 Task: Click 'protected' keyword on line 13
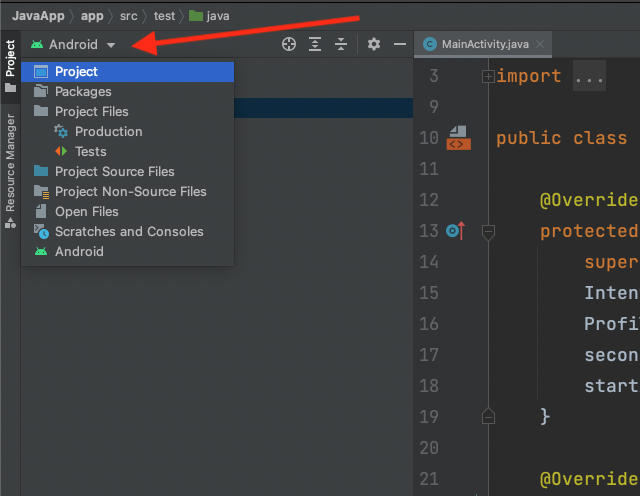(x=589, y=231)
